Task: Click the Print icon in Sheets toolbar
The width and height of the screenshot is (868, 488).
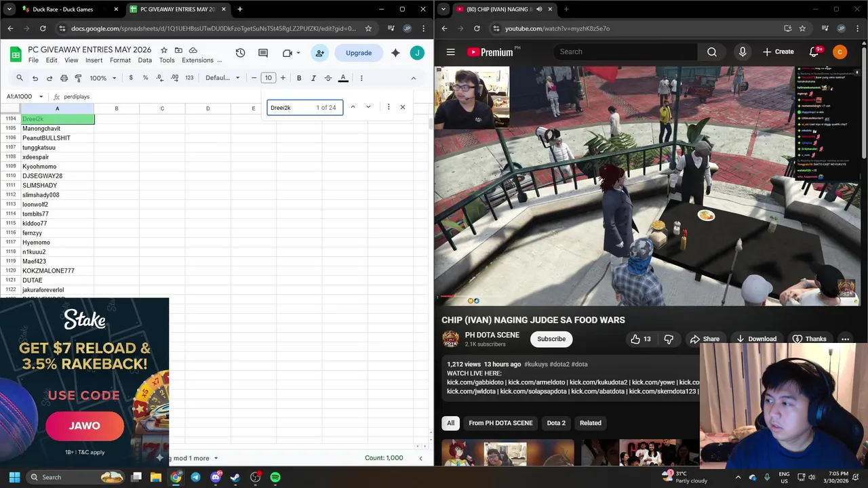Action: (64, 78)
